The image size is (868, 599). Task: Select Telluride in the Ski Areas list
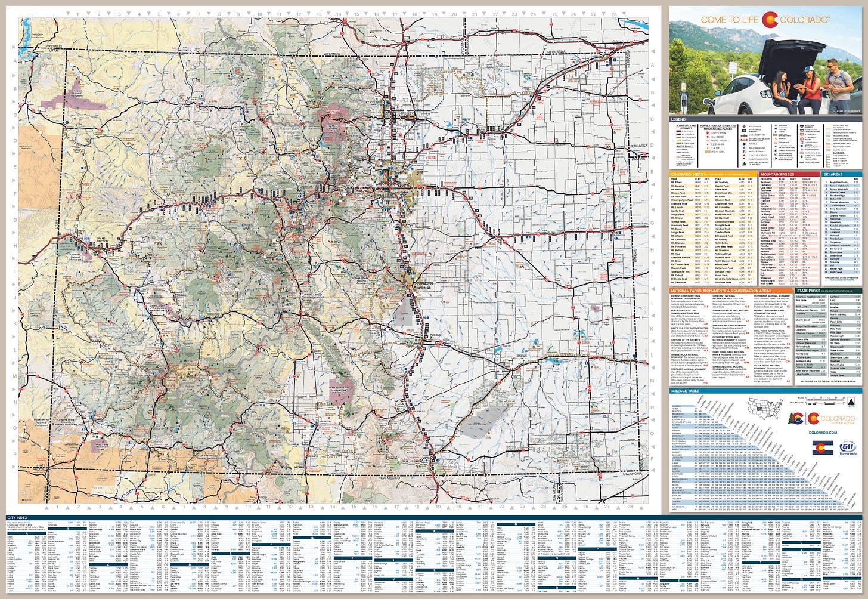842,262
